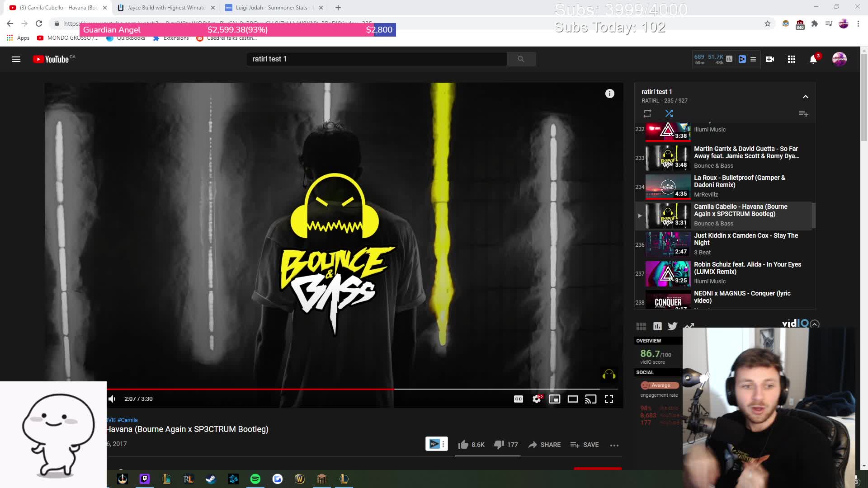Open the Chrome three-dot menu
Screen dimensions: 868x488
pyautogui.click(x=858, y=23)
